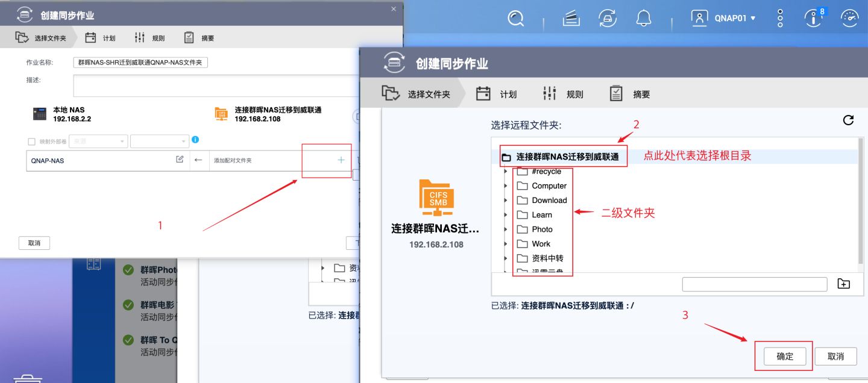The image size is (868, 383).
Task: Expand the Photo folder node
Action: (506, 229)
